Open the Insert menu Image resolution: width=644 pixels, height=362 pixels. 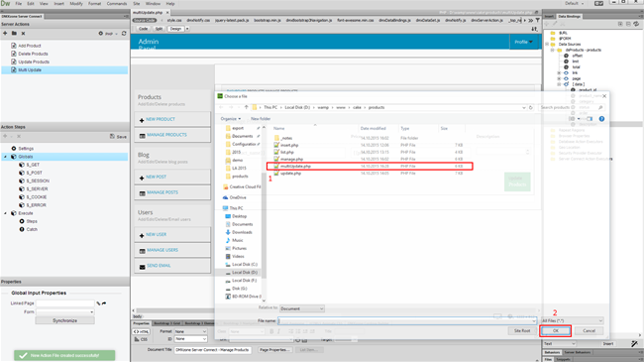click(59, 3)
